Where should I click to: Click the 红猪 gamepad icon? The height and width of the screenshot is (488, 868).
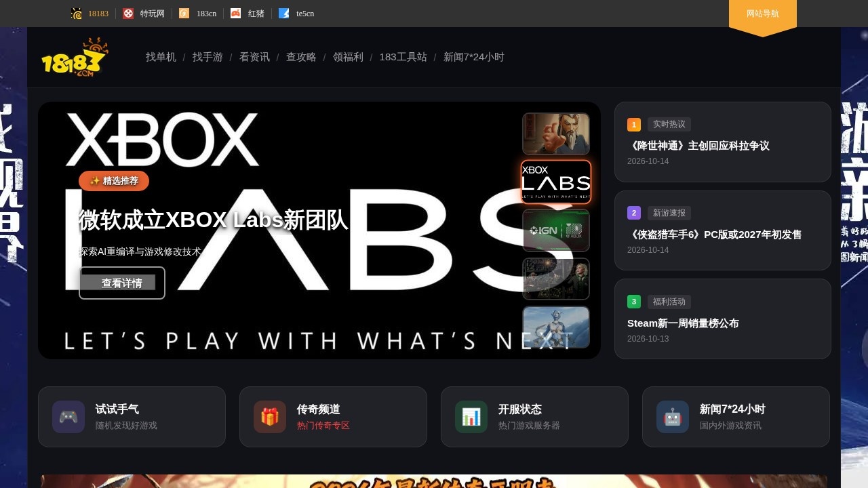click(236, 14)
